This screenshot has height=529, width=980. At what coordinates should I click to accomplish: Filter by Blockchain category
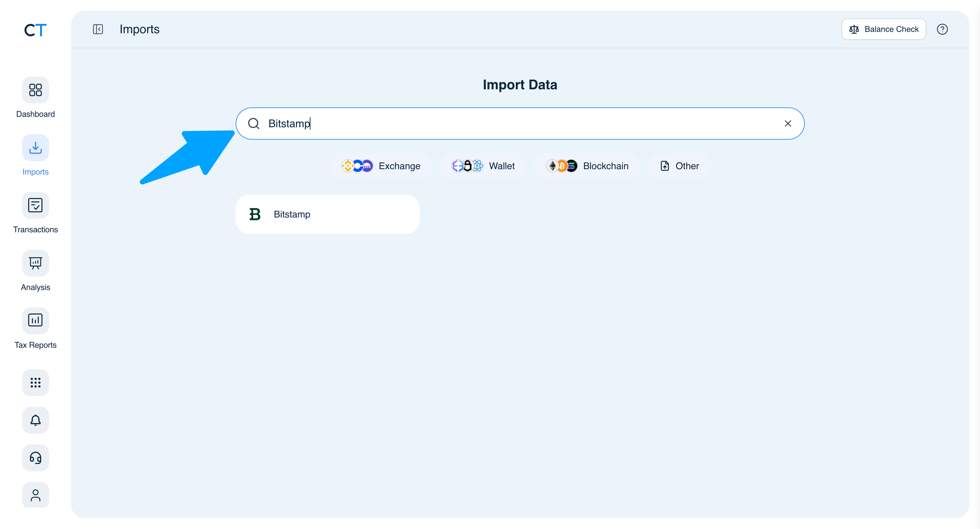pos(587,166)
